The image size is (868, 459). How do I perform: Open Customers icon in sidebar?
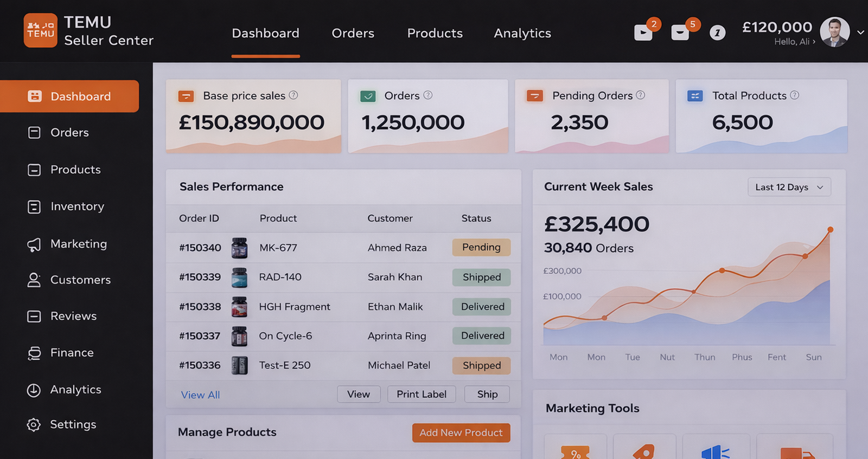(34, 280)
